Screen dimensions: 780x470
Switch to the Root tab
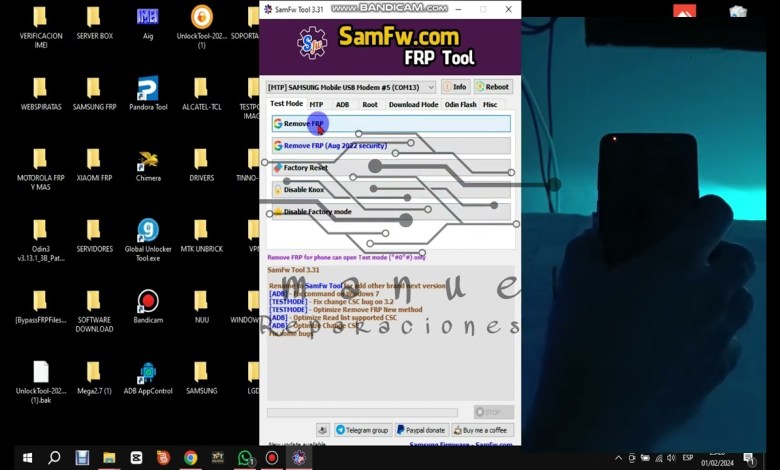pos(370,104)
